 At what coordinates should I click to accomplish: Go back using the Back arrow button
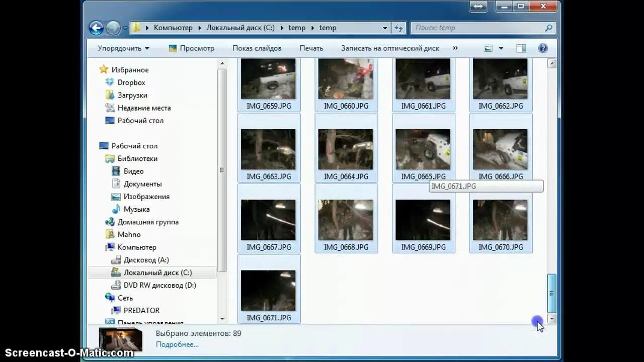click(x=96, y=28)
